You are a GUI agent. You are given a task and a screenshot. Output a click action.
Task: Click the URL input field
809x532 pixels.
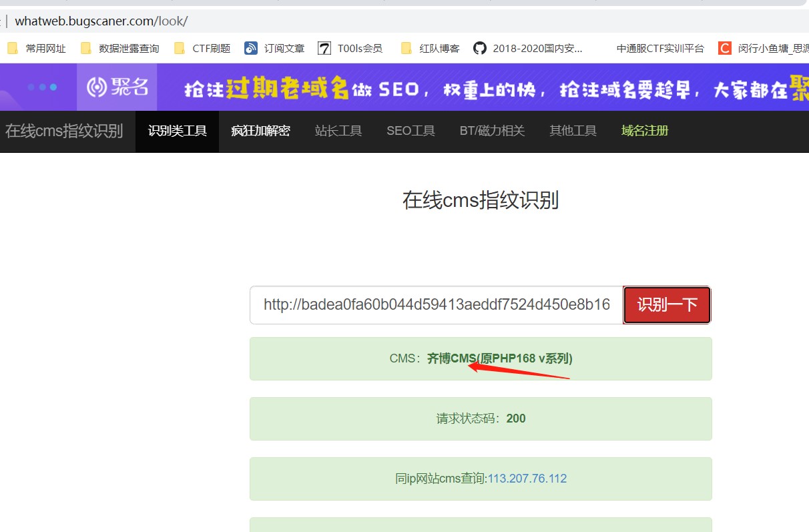(x=437, y=305)
